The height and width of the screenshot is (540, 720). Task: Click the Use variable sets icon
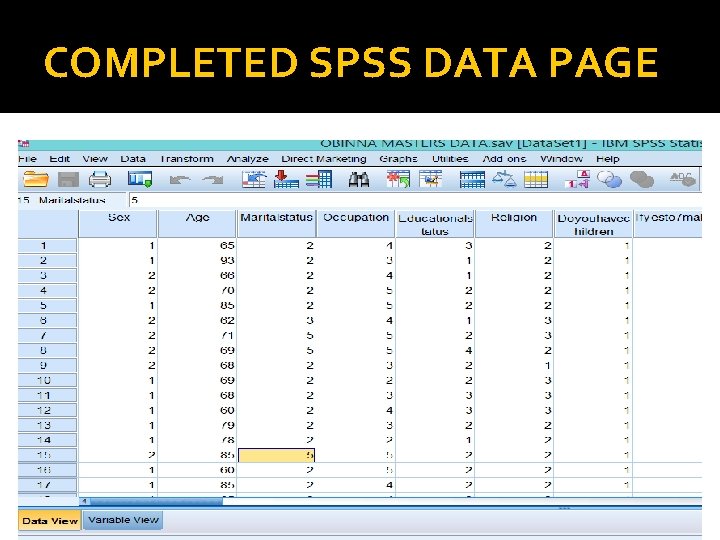point(609,180)
